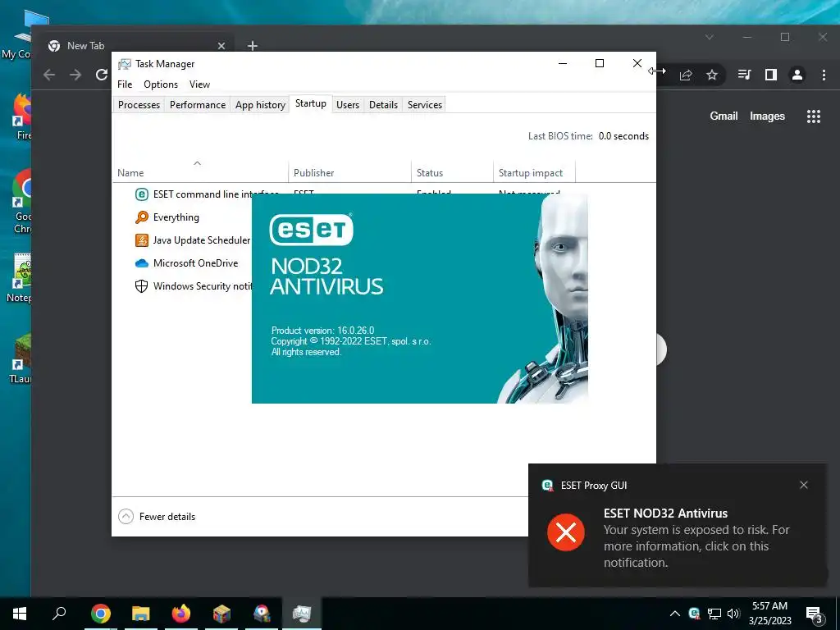Switch to the Performance tab
Image resolution: width=840 pixels, height=630 pixels.
[198, 104]
